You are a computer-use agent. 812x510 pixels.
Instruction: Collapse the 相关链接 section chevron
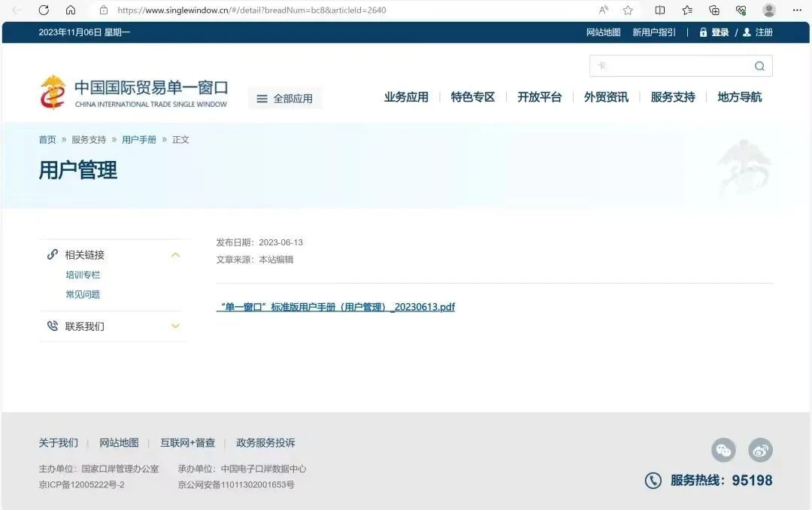tap(175, 255)
